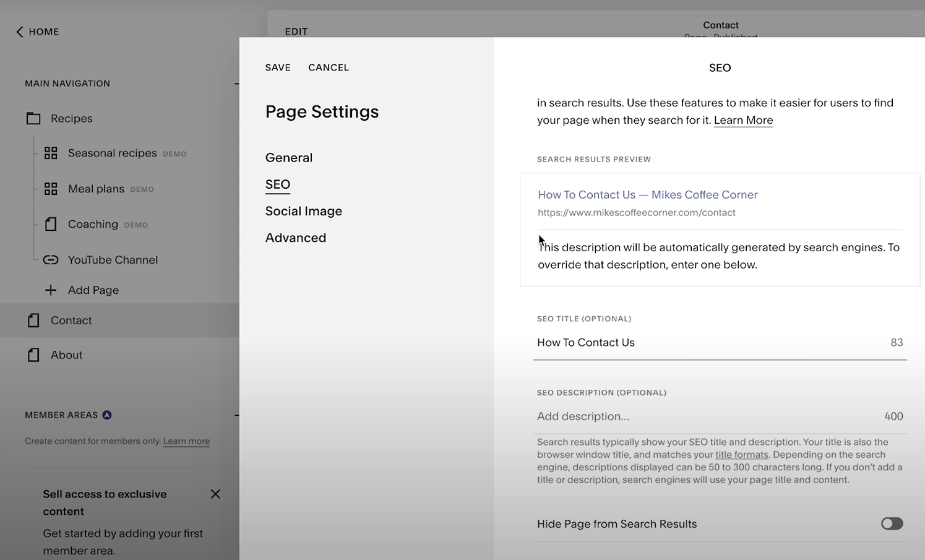
Task: Go back using the HOME chevron arrow
Action: tap(20, 32)
